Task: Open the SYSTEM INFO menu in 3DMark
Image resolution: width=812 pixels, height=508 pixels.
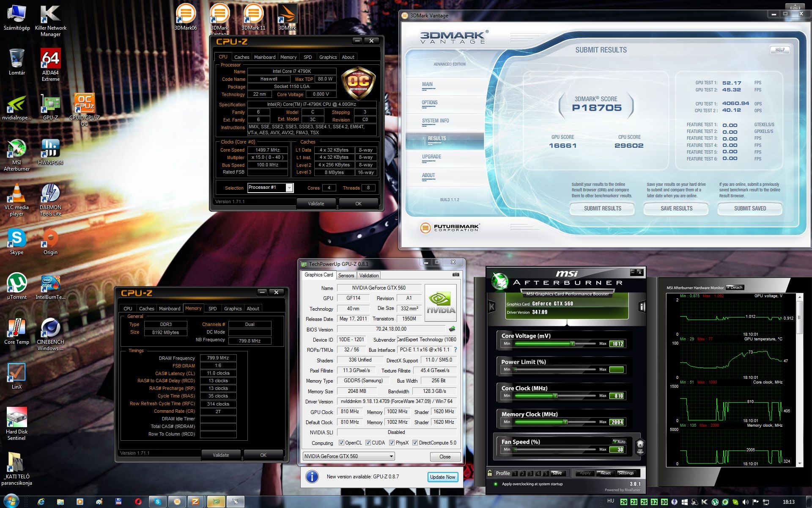Action: click(435, 121)
